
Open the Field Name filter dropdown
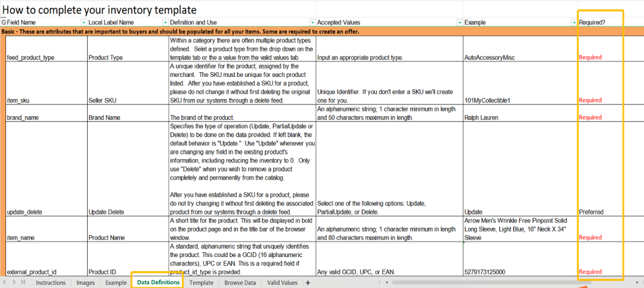[x=83, y=23]
